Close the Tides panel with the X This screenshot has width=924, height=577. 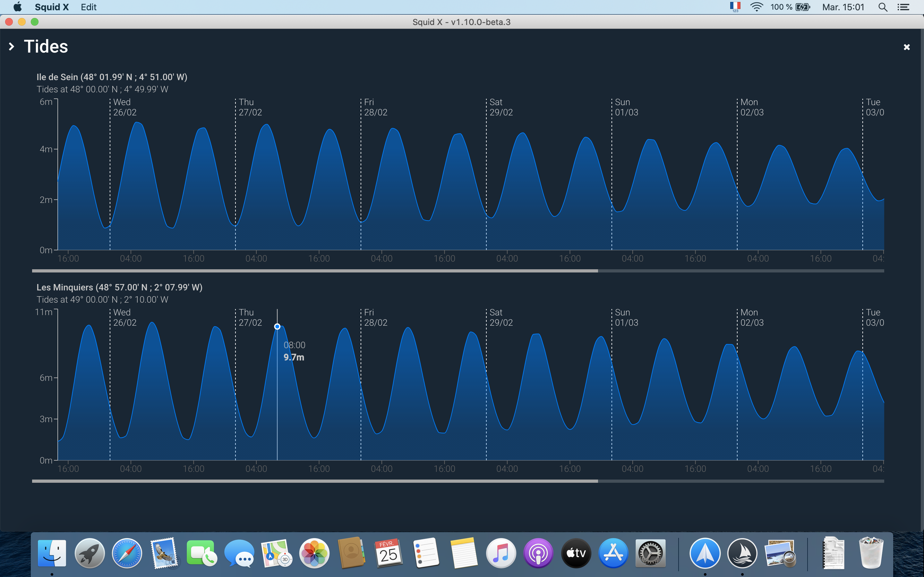click(906, 47)
